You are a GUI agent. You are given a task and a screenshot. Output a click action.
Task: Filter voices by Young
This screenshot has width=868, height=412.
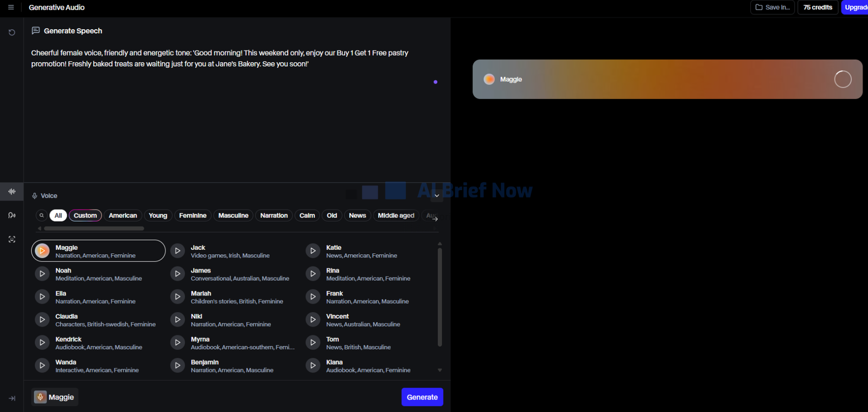[x=158, y=215]
